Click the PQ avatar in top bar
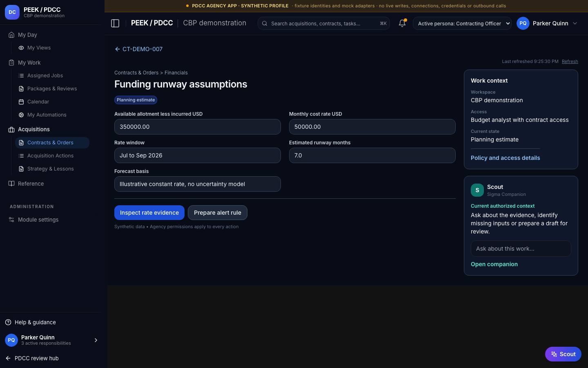 pos(523,23)
